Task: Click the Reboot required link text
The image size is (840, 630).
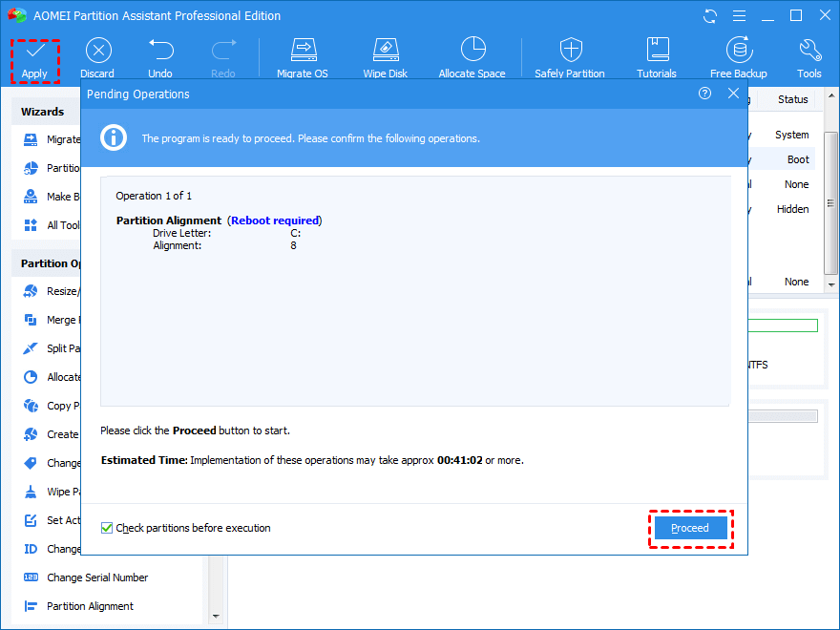Action: 275,220
